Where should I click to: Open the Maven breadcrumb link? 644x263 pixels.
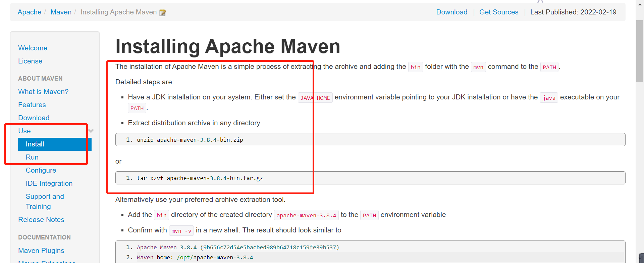click(x=61, y=12)
